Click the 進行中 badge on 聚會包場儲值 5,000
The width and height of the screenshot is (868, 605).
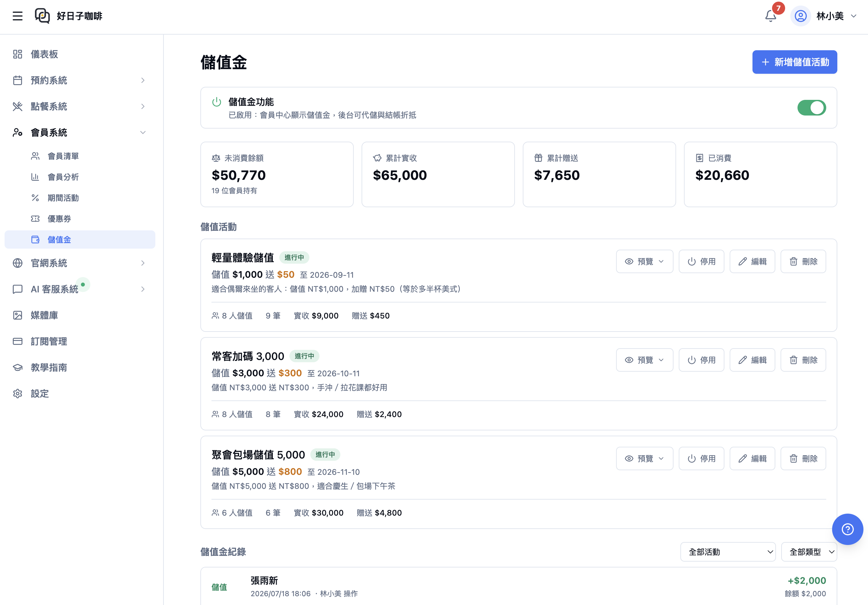325,455
